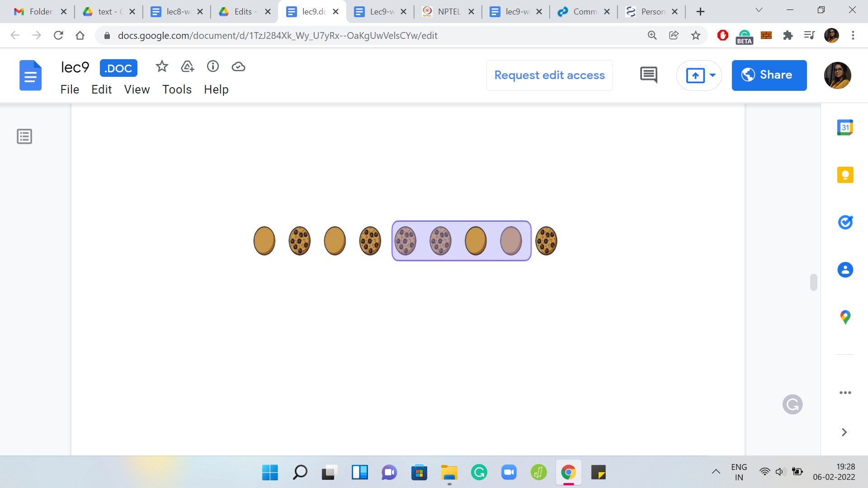The height and width of the screenshot is (488, 868).
Task: Open Google Calendar side panel
Action: [845, 128]
